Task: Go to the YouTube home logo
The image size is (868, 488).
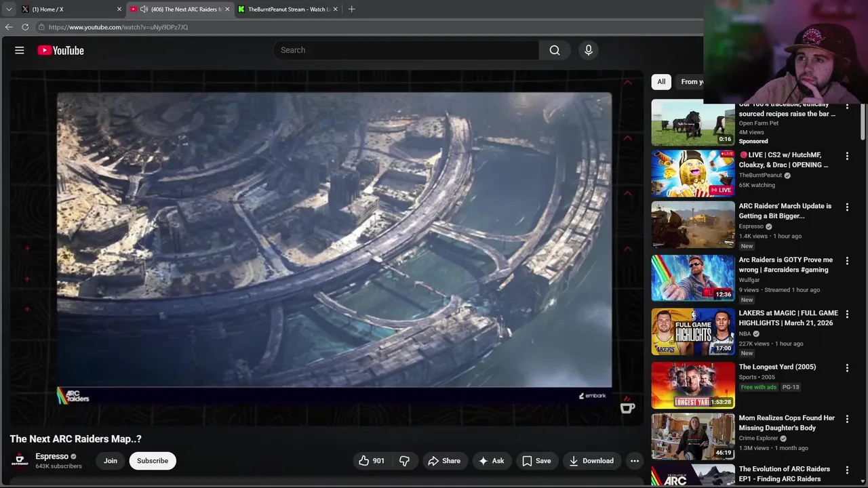Action: [x=60, y=50]
